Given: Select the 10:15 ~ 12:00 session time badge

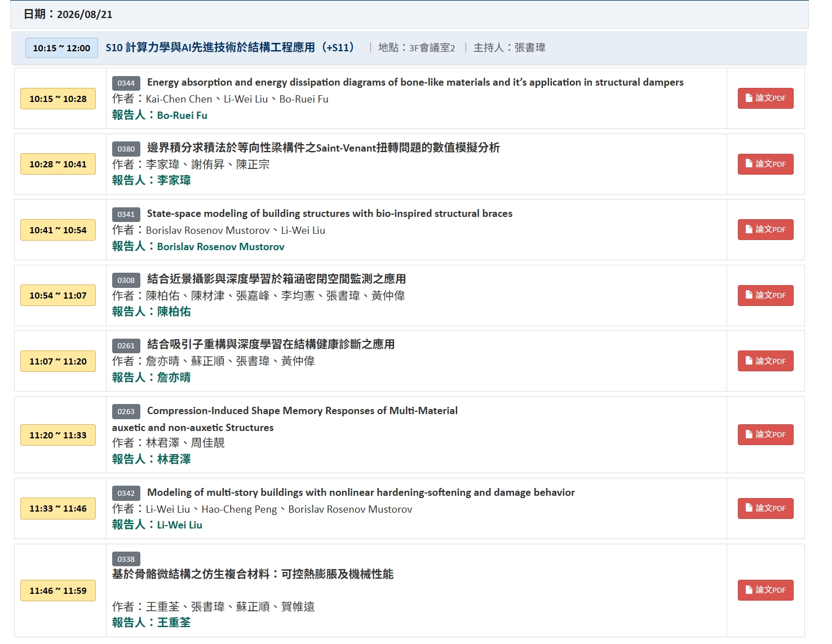Looking at the screenshot, I should coord(61,48).
